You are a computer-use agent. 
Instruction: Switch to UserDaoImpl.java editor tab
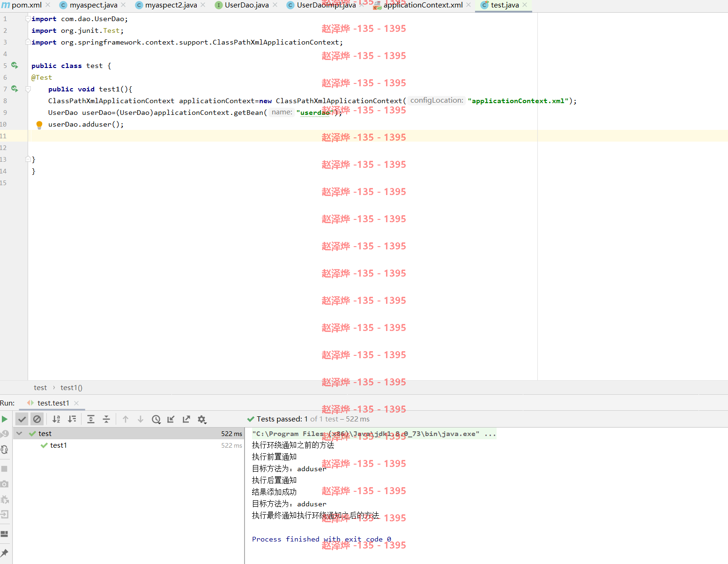pos(326,5)
